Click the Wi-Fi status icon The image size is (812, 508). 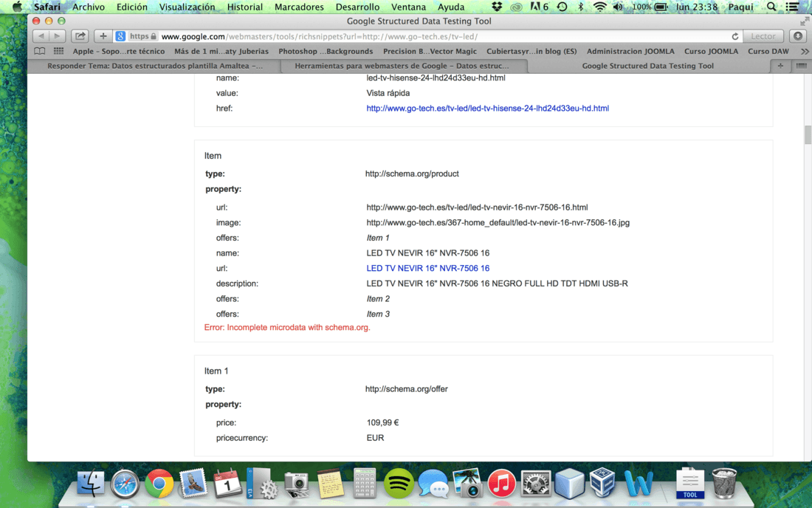(599, 7)
